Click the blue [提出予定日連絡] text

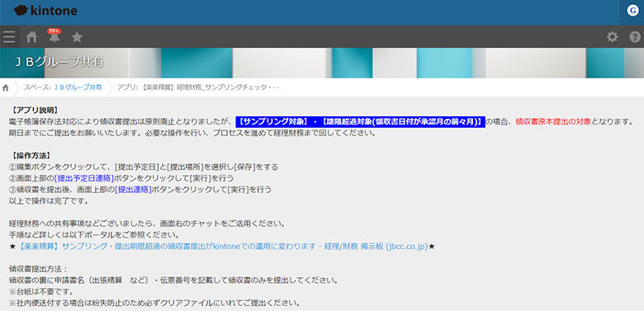coord(83,178)
